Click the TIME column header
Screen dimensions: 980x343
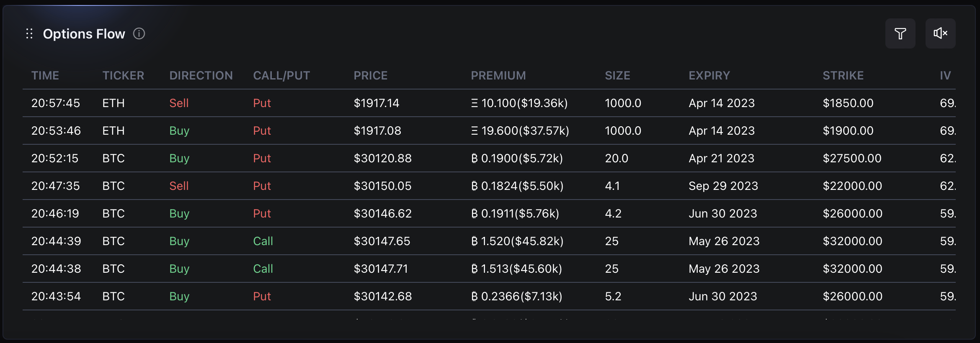(x=45, y=75)
